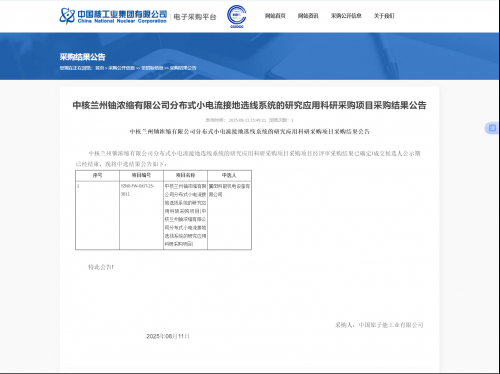Open the 采购公开信息 navigation menu
Viewport: 500px width, 374px height.
(346, 16)
